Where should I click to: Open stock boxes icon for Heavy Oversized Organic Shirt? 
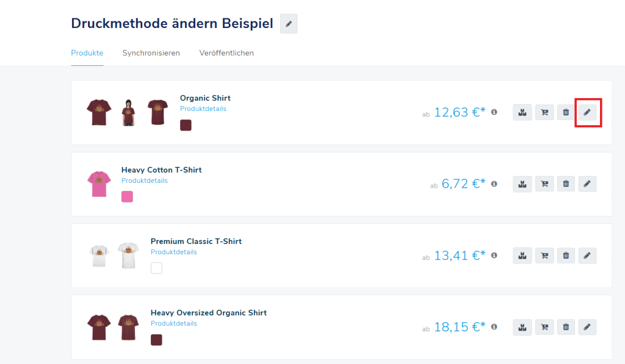tap(522, 327)
